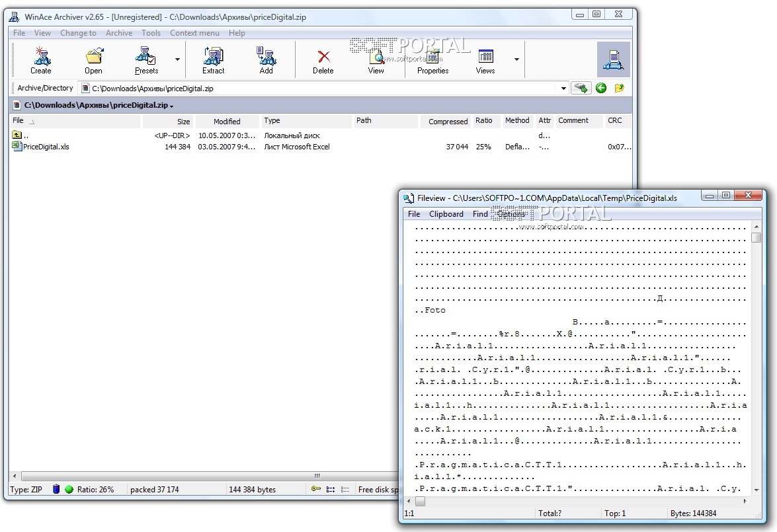Image resolution: width=777 pixels, height=532 pixels.
Task: Click the Fileview vertical scrollbar thumb
Action: 757,238
